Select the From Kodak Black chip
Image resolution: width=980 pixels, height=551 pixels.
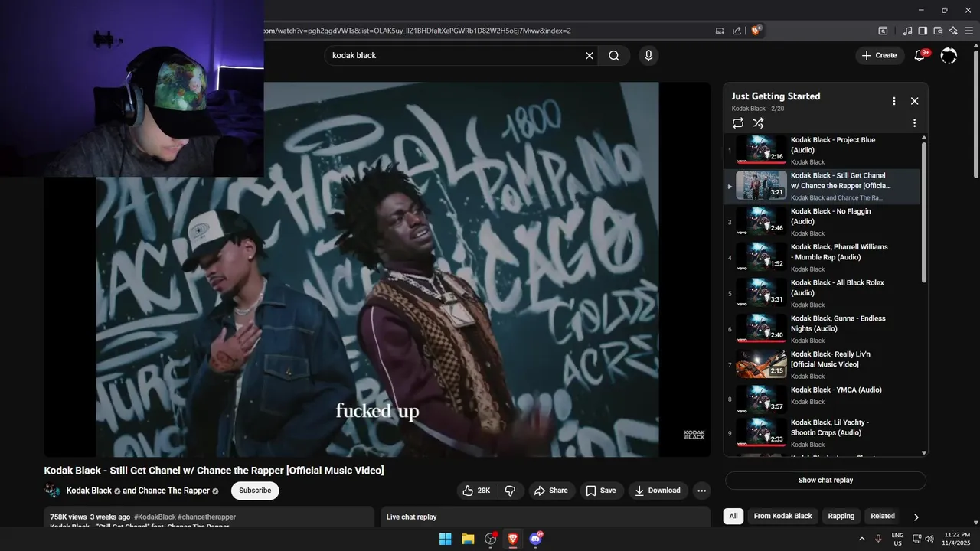pyautogui.click(x=782, y=516)
